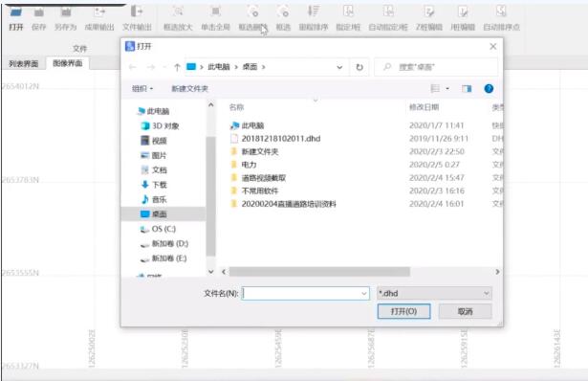This screenshot has width=588, height=381.
Task: Click the horizontal scrollbar right arrow
Action: pyautogui.click(x=497, y=272)
